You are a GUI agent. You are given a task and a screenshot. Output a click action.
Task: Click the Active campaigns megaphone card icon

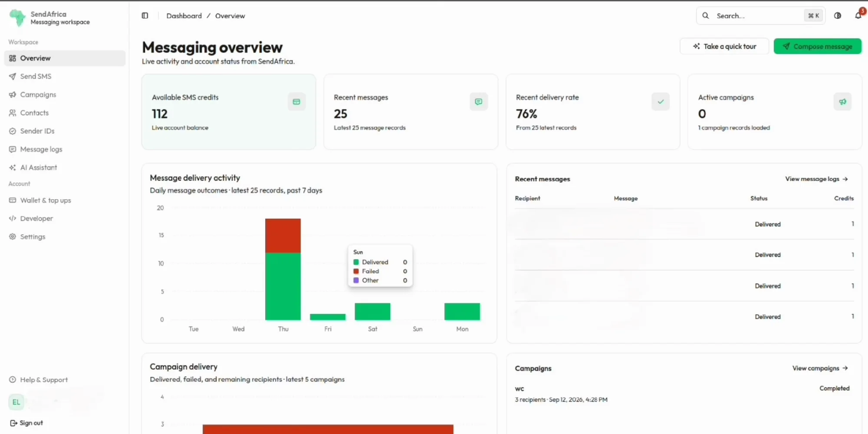click(842, 102)
